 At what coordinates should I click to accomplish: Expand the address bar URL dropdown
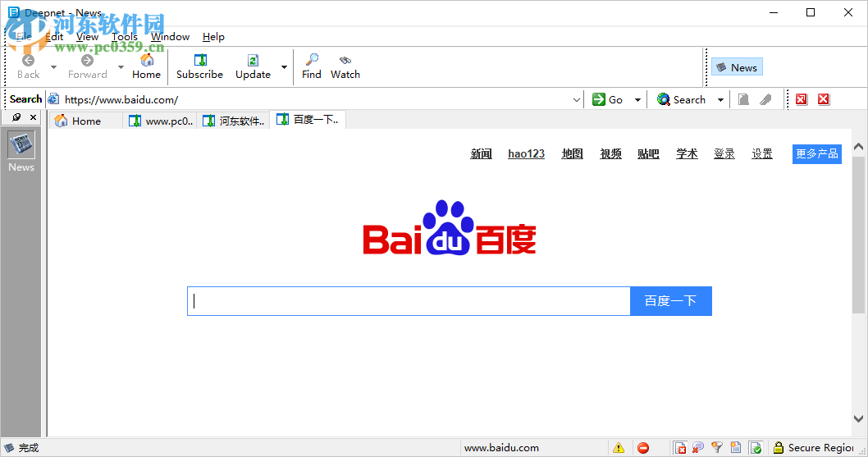click(x=576, y=100)
